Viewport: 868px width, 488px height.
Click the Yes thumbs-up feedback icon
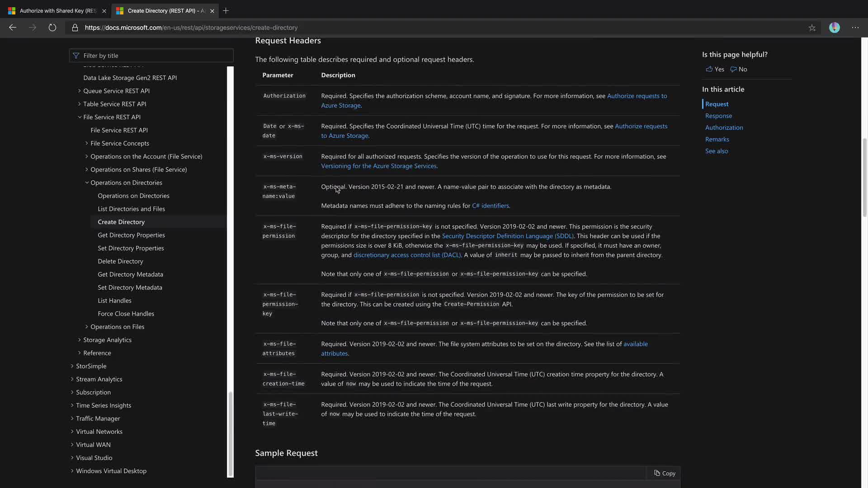709,69
